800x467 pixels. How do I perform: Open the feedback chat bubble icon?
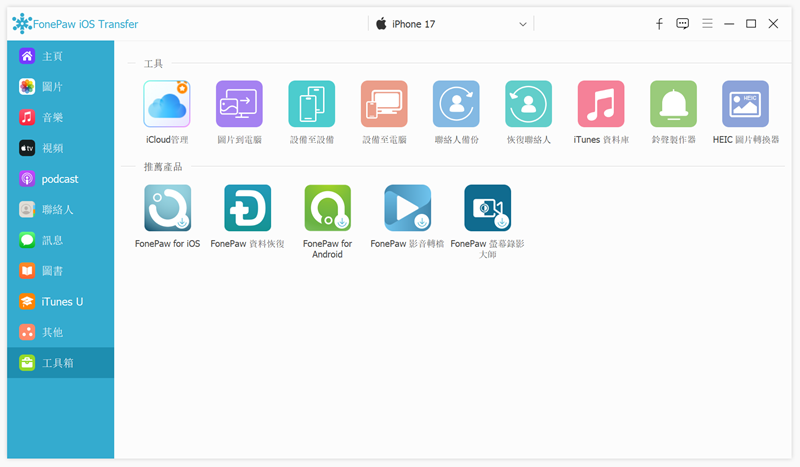pos(683,23)
